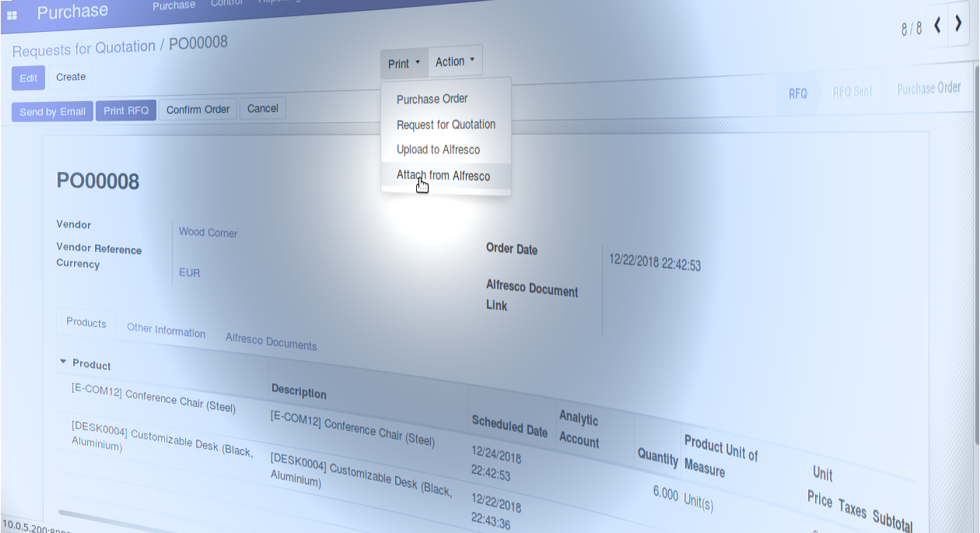Go to the previous record arrow
980x533 pixels.
point(937,25)
